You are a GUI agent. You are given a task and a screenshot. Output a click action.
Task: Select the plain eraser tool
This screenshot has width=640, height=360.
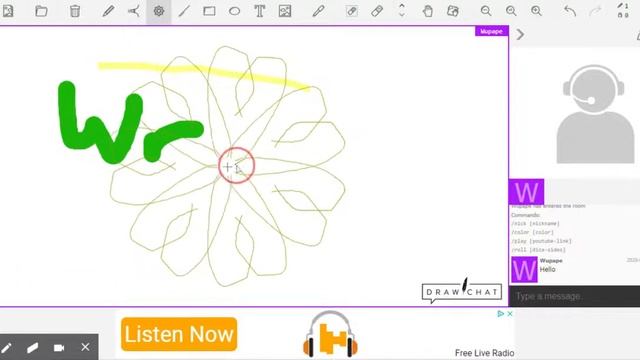(x=377, y=11)
